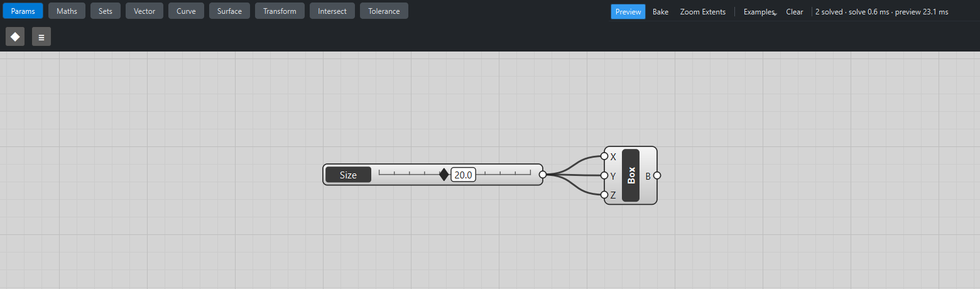This screenshot has width=980, height=289.
Task: Click Zoom Extents
Action: tap(702, 11)
